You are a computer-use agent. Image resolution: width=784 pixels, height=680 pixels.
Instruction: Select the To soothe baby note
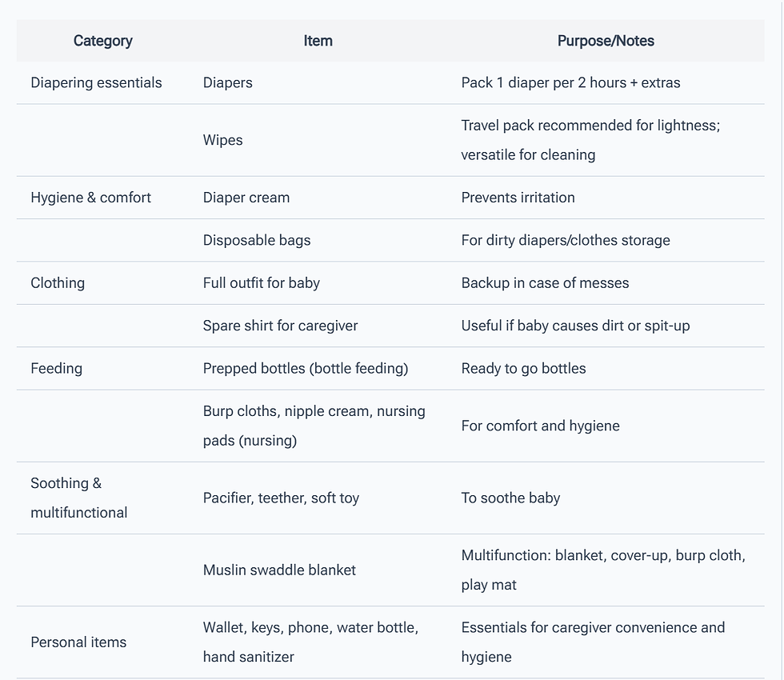510,498
